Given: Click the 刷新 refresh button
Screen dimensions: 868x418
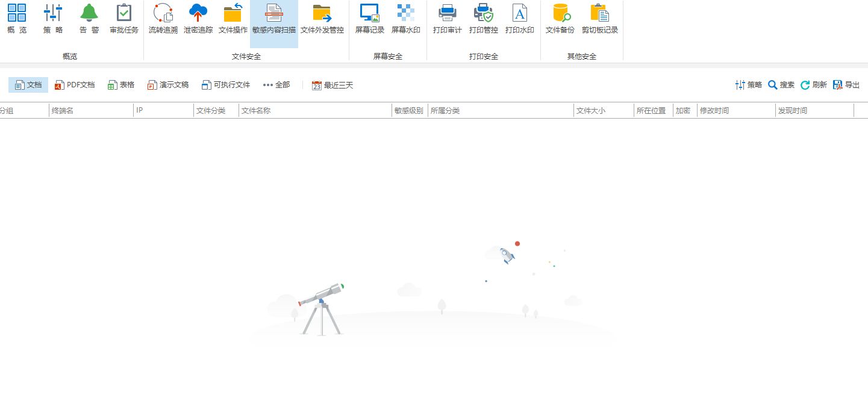Looking at the screenshot, I should coord(814,85).
